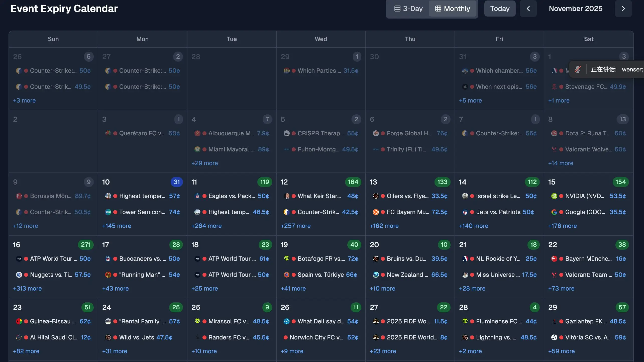Click the Tower Semiconductor logo icon

pyautogui.click(x=108, y=212)
